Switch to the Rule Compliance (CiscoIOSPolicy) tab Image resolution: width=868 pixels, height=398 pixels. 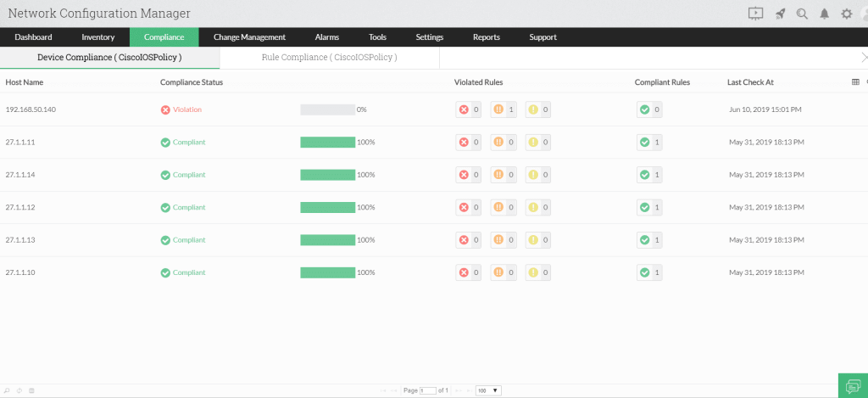[x=329, y=58]
